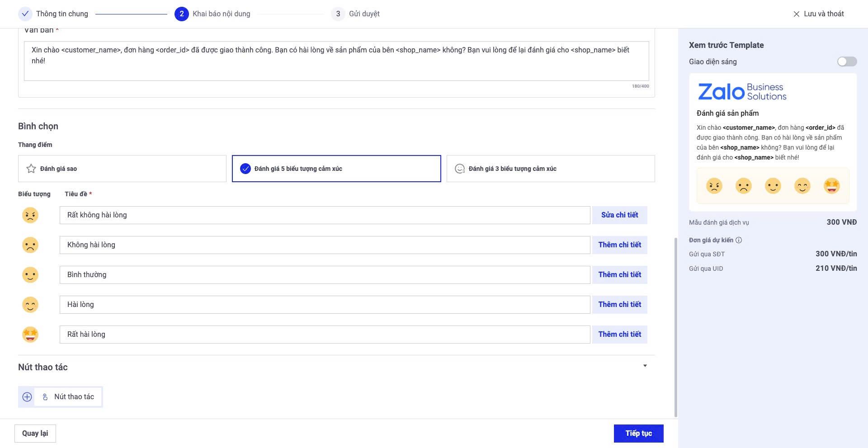Click the info icon next to Đơn giá dự kiến

coord(739,240)
